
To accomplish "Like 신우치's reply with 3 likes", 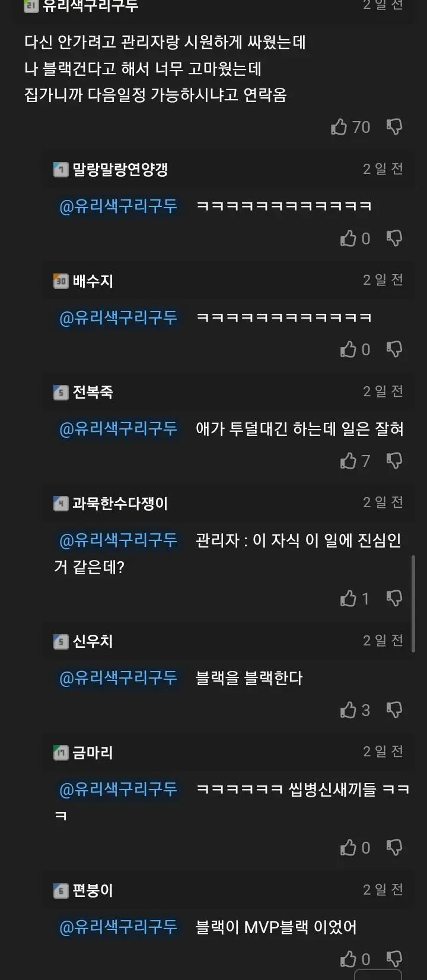I will (x=348, y=710).
